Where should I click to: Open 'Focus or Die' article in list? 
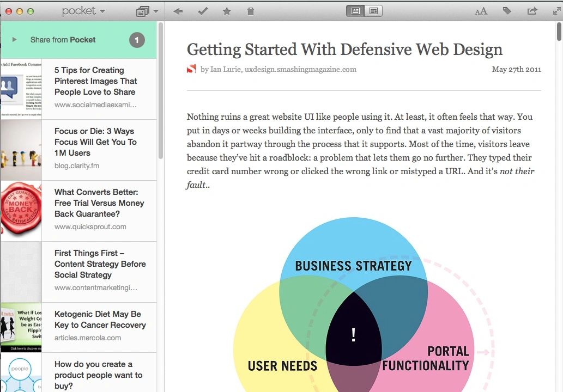[95, 142]
